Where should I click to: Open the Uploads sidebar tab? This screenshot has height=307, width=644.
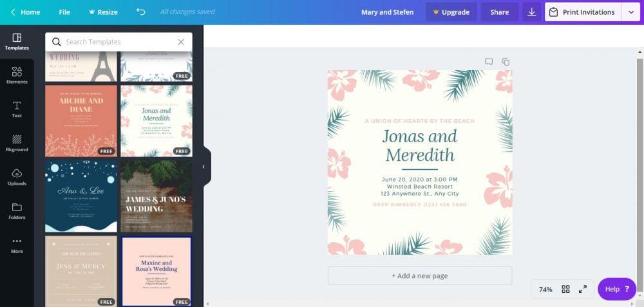tap(17, 177)
